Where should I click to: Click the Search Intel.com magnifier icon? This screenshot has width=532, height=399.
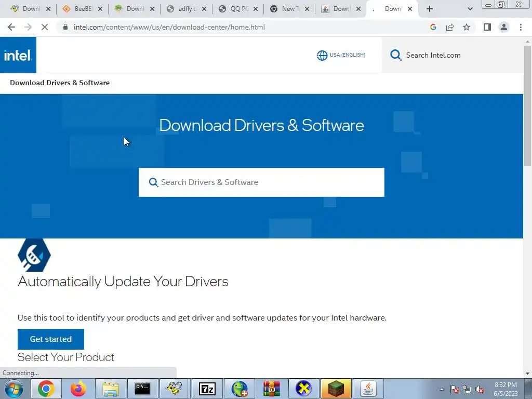395,55
